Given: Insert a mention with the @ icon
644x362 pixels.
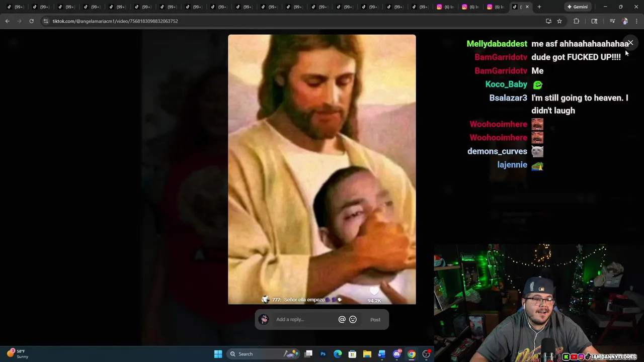Looking at the screenshot, I should pos(342,319).
